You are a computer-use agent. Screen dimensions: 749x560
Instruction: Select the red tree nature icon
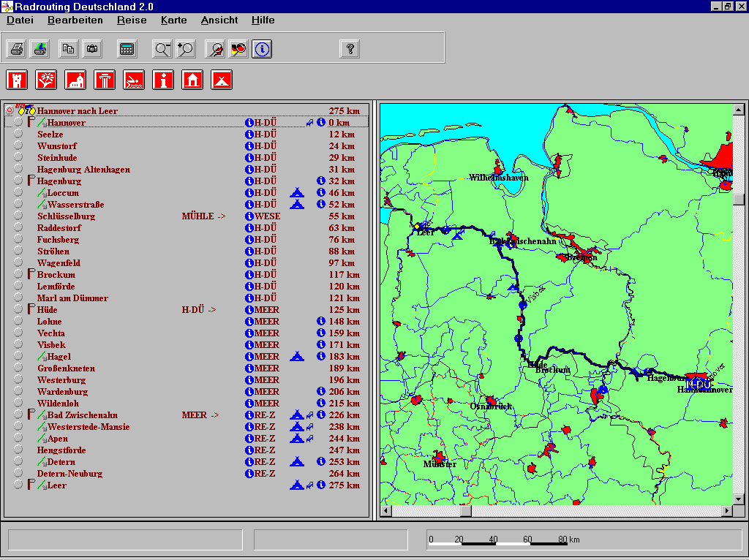coord(46,80)
